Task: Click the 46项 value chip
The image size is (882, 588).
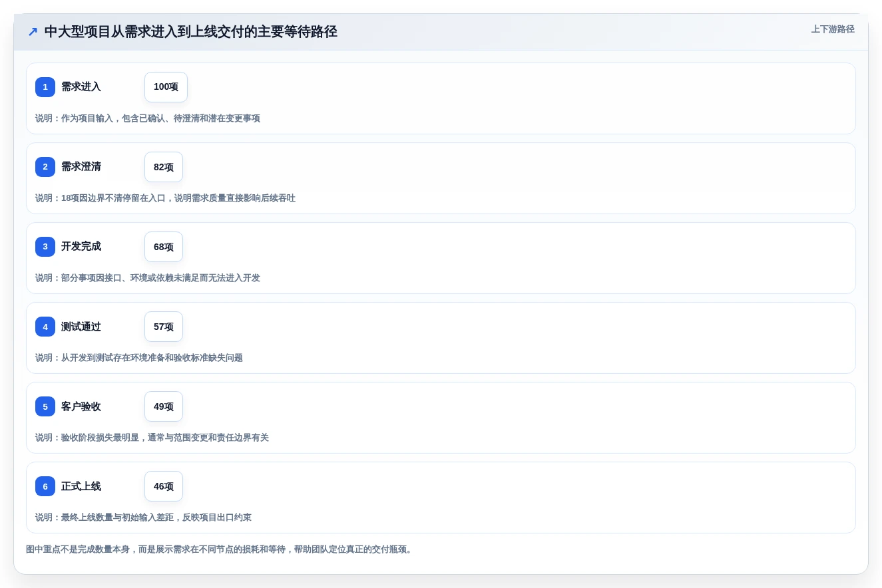Action: click(x=164, y=486)
